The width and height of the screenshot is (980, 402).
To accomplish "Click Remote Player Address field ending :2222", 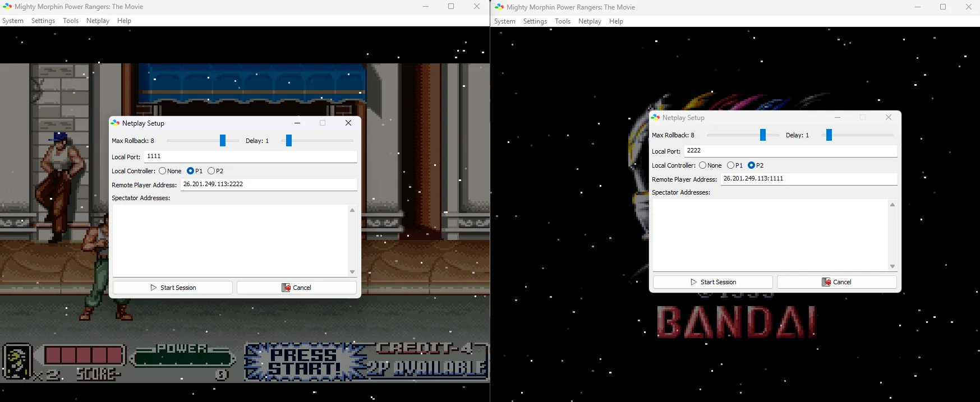I will tap(269, 184).
